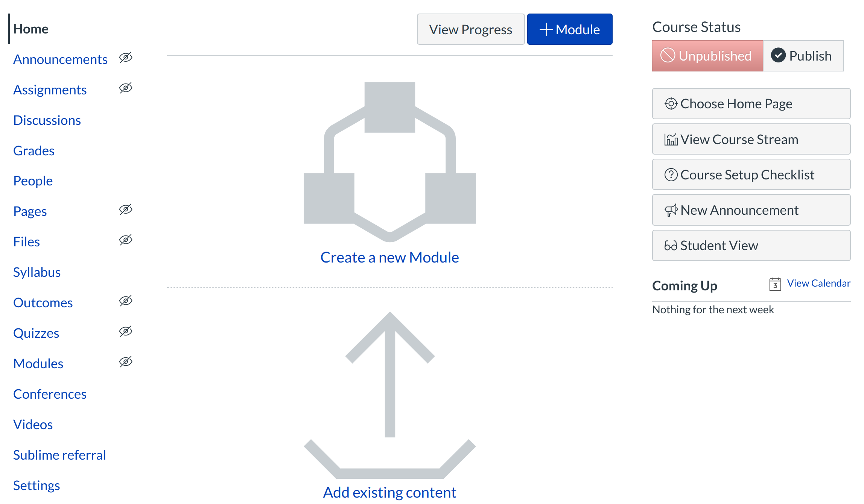Click the View Progress button
This screenshot has width=864, height=504.
tap(470, 29)
